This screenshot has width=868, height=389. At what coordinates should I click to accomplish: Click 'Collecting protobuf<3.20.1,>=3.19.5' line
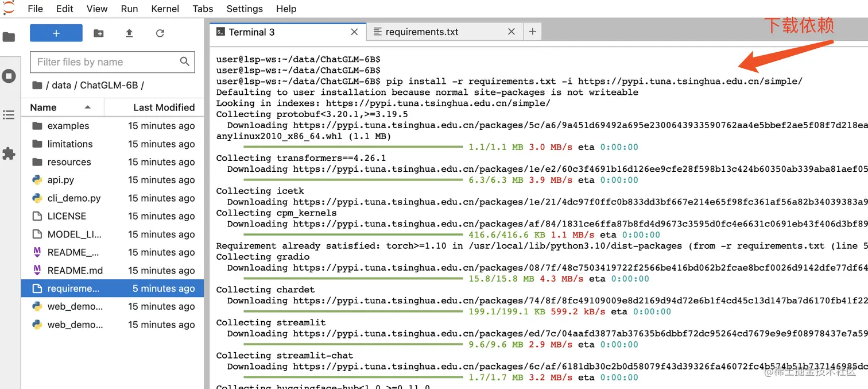(x=312, y=114)
